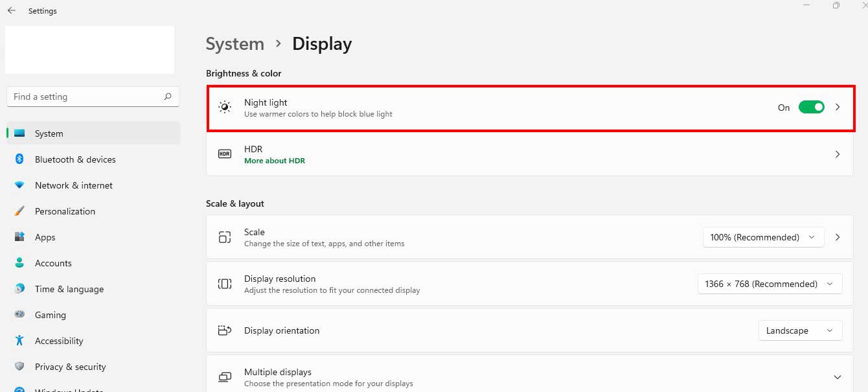This screenshot has height=392, width=868.
Task: Click the Display orientation icon
Action: (x=224, y=330)
